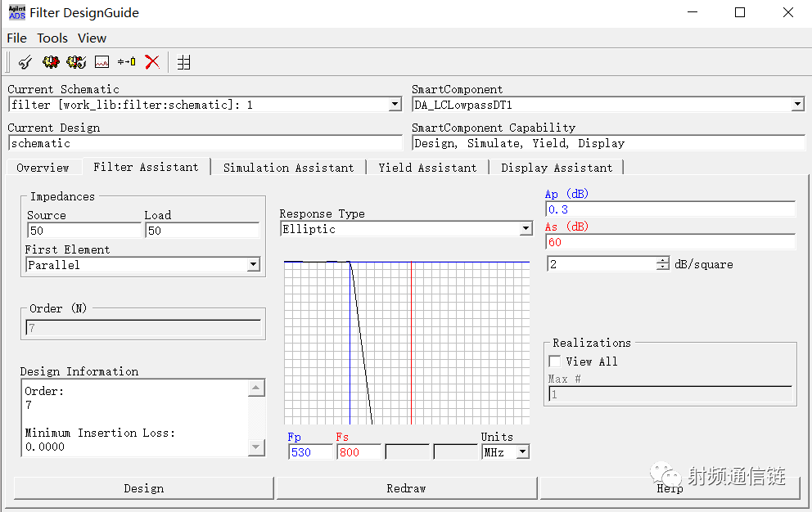This screenshot has width=812, height=512.
Task: Go to the Display Assistant tab
Action: coord(557,168)
